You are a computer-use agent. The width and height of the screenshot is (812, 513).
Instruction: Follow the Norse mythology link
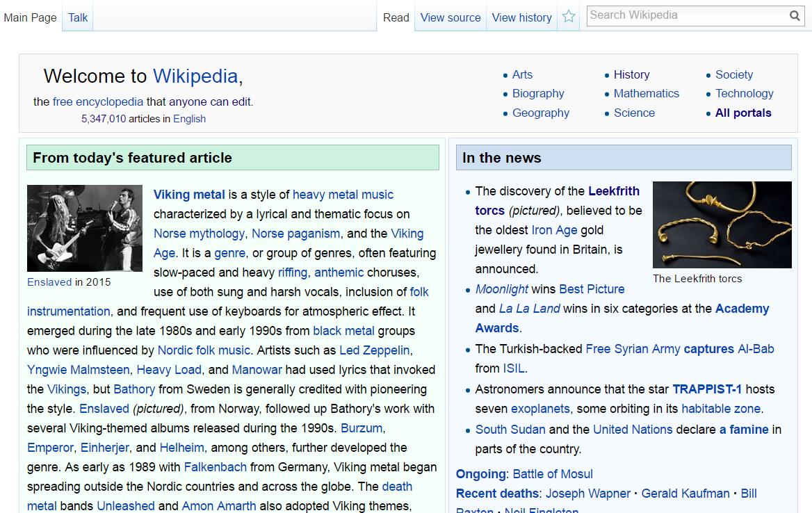pos(200,234)
